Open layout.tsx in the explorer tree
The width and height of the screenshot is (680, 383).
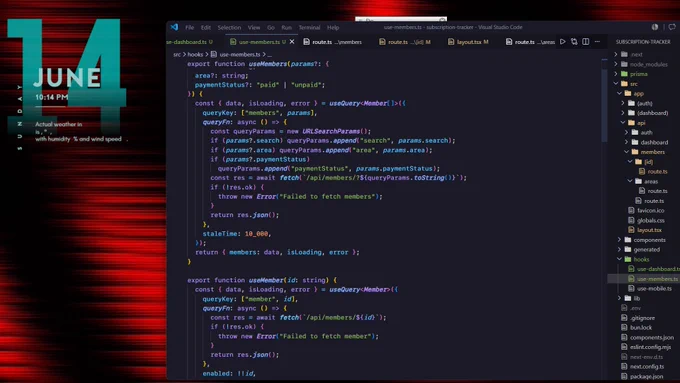(x=644, y=230)
